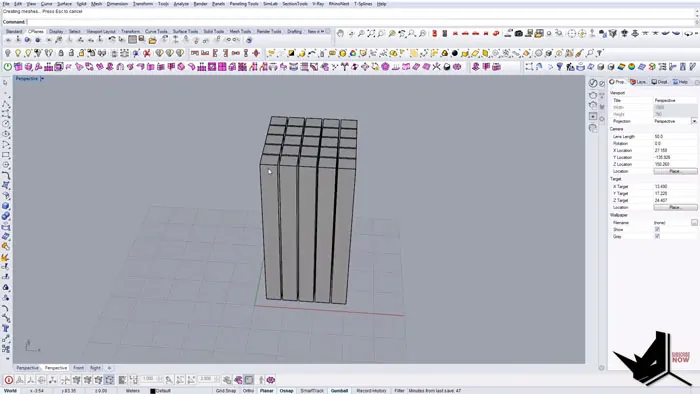The width and height of the screenshot is (700, 394).
Task: Click the 'Meters' units text in status bar
Action: pyautogui.click(x=133, y=391)
